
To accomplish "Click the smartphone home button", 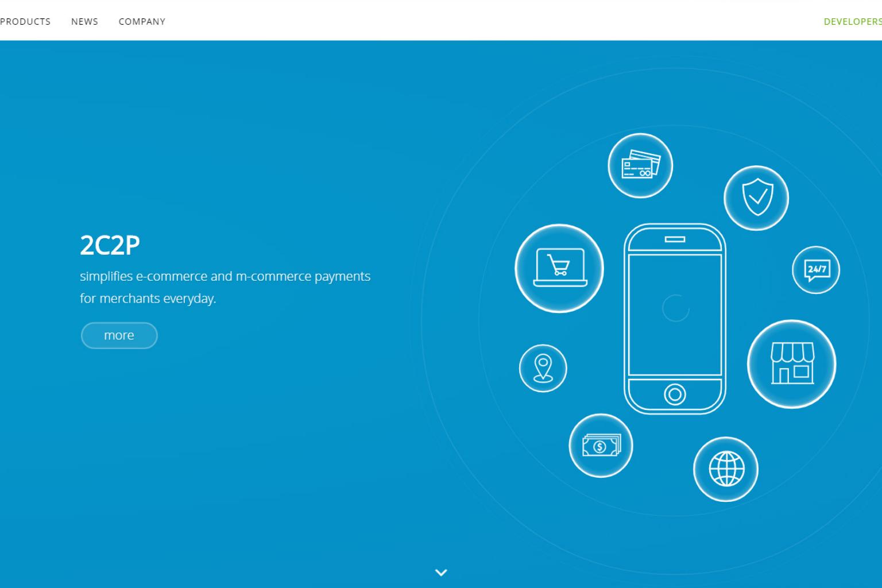I will coord(675,394).
